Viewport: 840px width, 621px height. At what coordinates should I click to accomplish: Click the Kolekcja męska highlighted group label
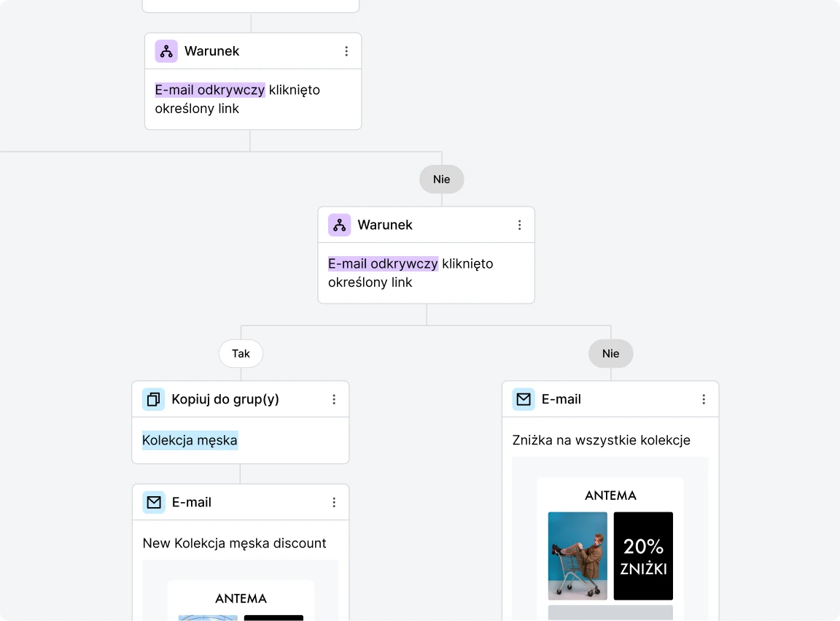(190, 441)
